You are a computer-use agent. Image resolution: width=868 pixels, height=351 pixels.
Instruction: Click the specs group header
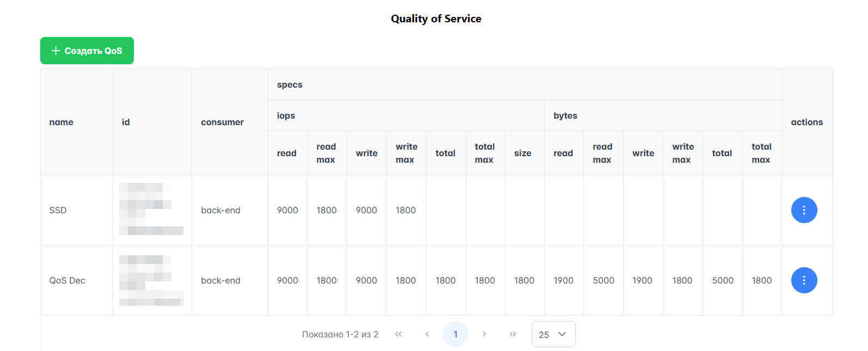pyautogui.click(x=290, y=85)
